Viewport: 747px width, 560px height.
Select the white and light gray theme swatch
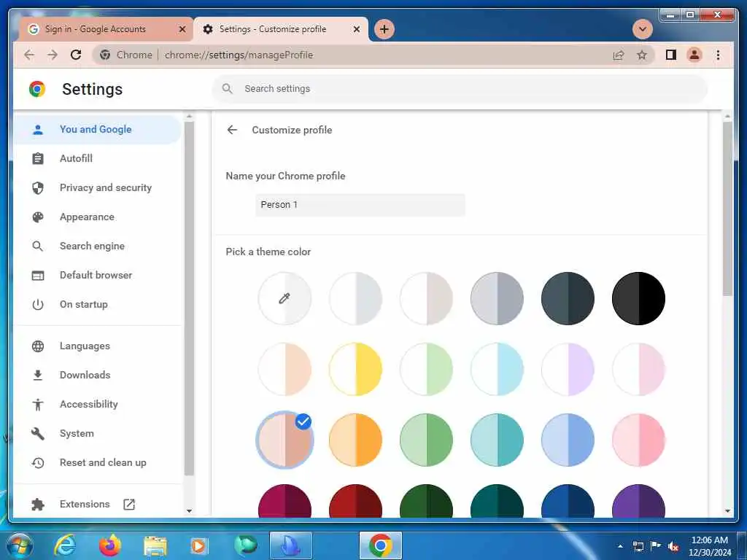355,298
